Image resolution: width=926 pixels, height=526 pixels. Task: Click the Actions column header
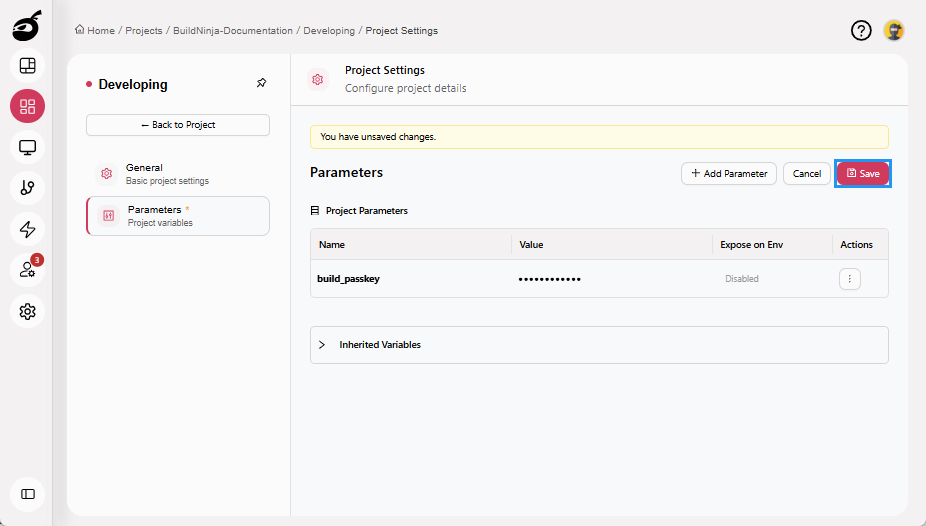pos(856,244)
